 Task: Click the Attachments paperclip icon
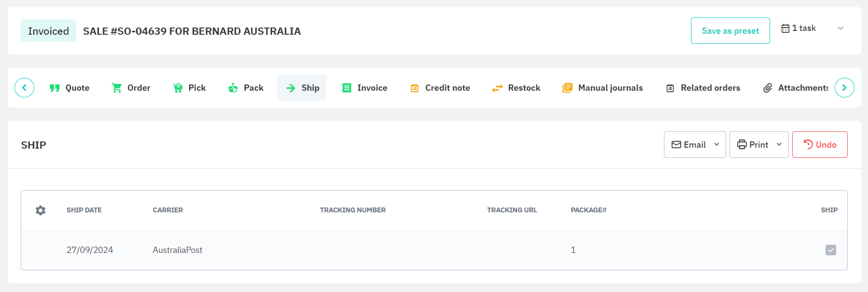[768, 88]
